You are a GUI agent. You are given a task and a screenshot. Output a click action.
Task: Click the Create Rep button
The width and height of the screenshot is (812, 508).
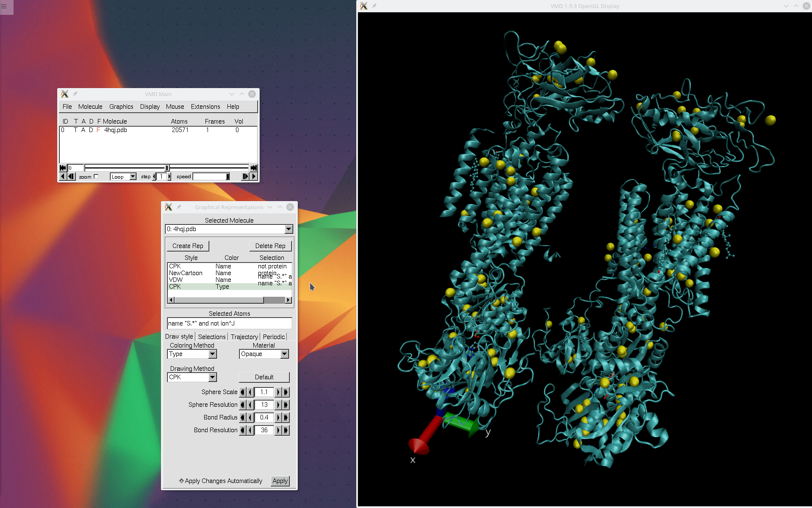[x=188, y=246]
